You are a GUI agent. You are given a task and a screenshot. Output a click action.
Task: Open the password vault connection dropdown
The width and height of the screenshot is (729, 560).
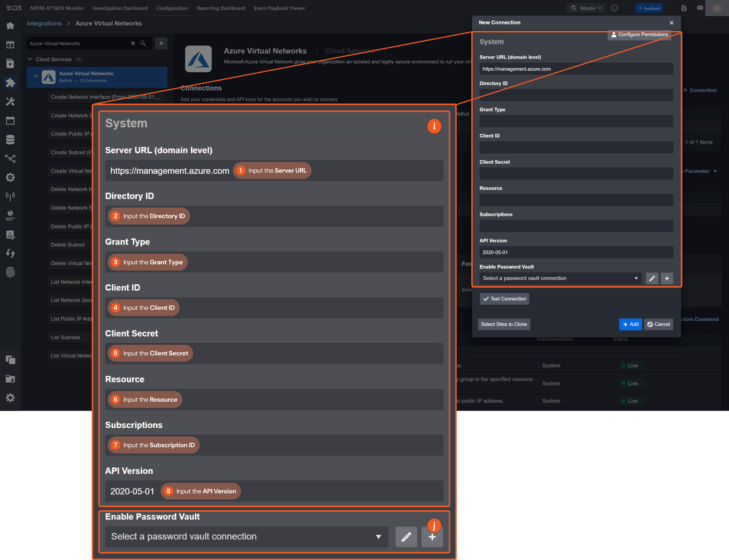[560, 278]
